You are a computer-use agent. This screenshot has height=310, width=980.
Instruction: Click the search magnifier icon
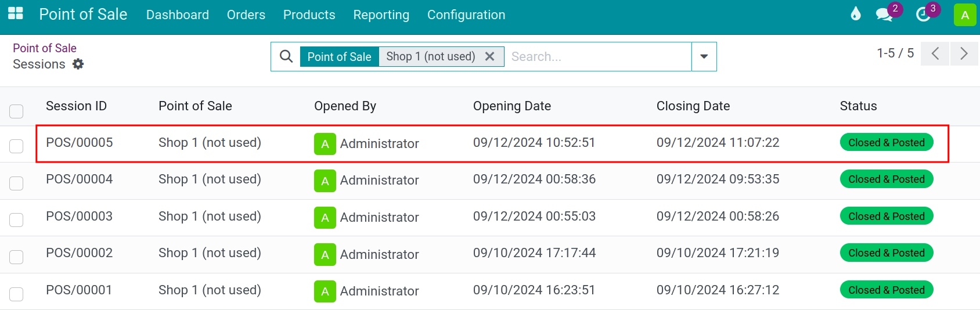coord(286,56)
